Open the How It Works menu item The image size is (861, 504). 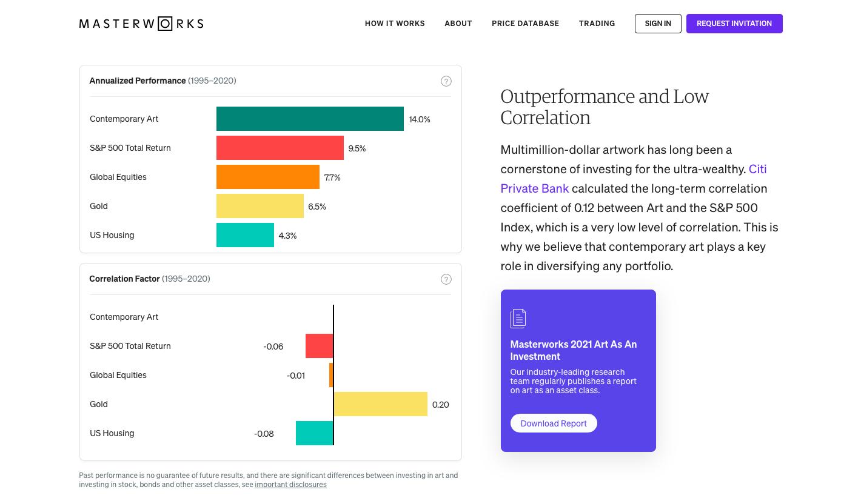coord(395,24)
